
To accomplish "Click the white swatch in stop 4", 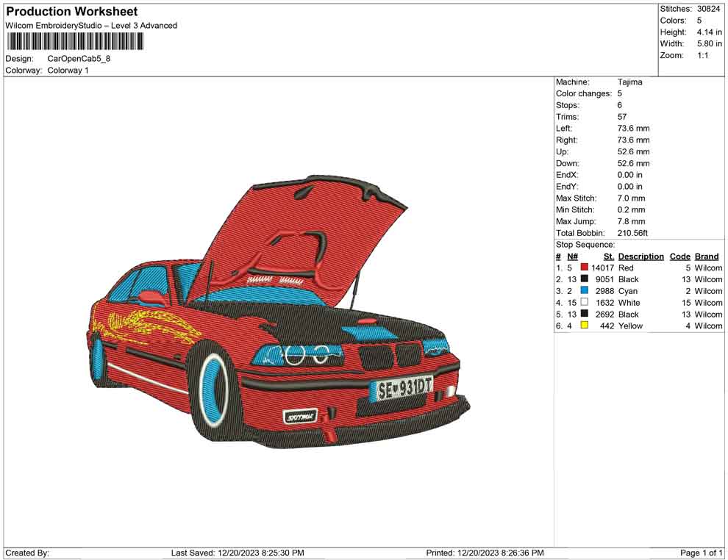I will [585, 303].
